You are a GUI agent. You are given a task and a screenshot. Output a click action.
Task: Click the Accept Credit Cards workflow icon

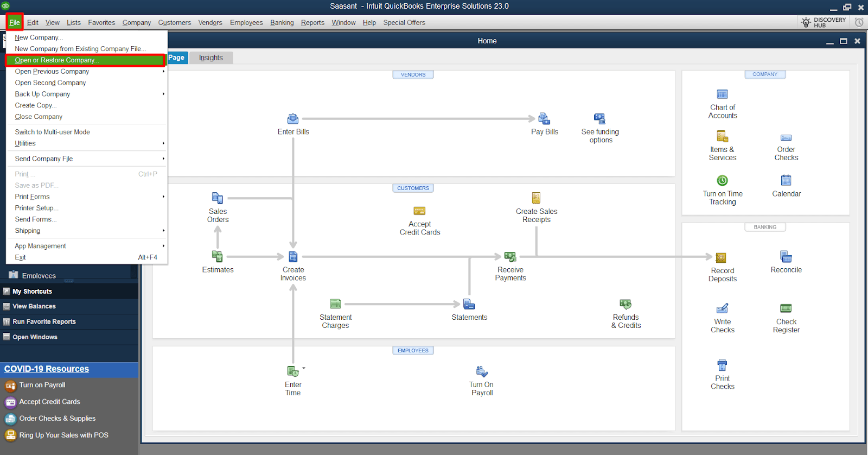(x=419, y=211)
